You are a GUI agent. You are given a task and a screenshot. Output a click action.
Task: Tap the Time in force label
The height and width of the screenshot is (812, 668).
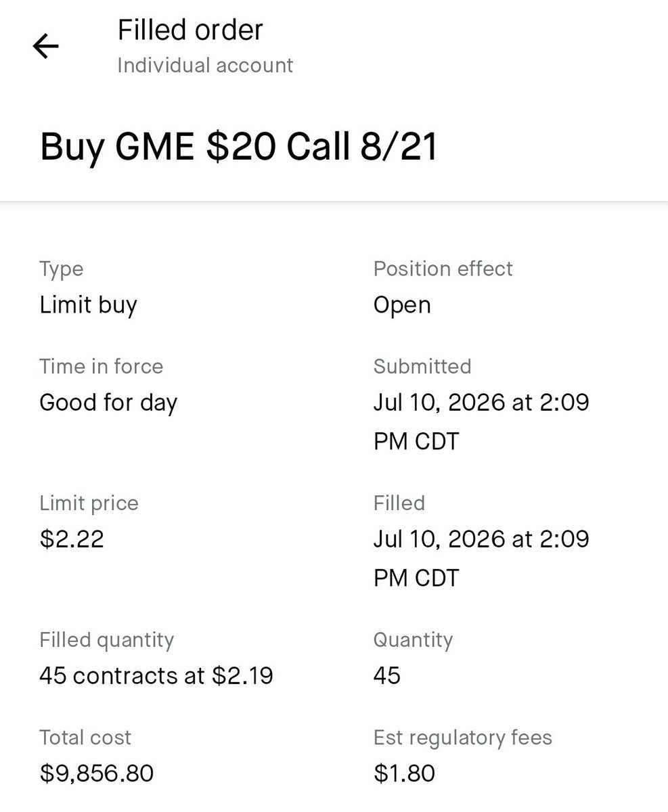[x=102, y=366]
